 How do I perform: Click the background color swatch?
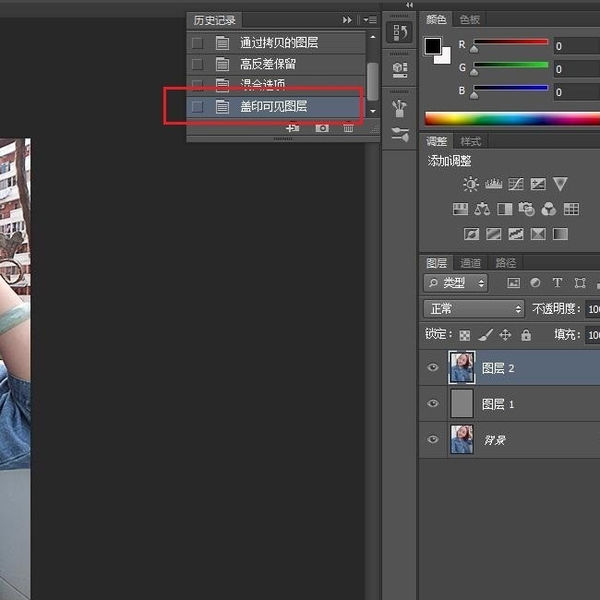[445, 58]
